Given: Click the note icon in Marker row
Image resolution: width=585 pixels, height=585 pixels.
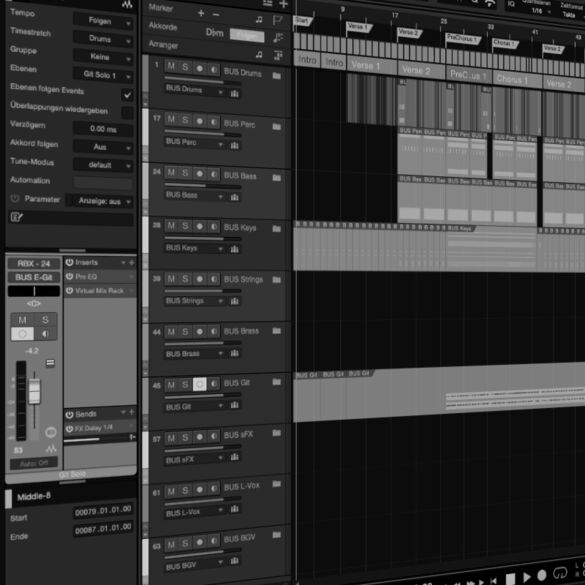Looking at the screenshot, I should point(259,19).
